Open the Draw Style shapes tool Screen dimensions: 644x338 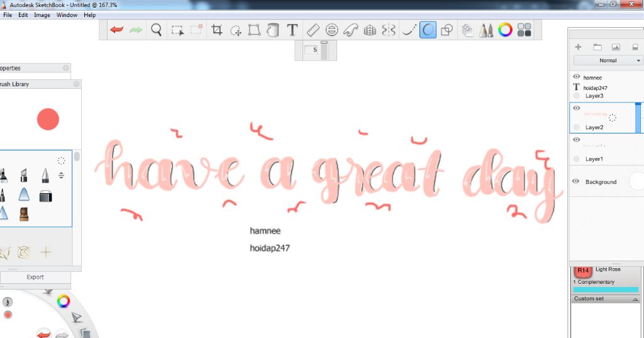tap(447, 30)
